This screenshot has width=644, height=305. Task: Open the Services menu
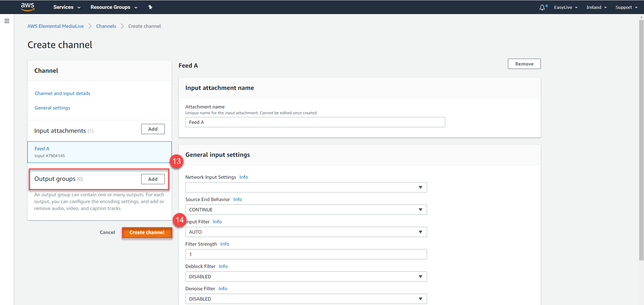pos(67,7)
